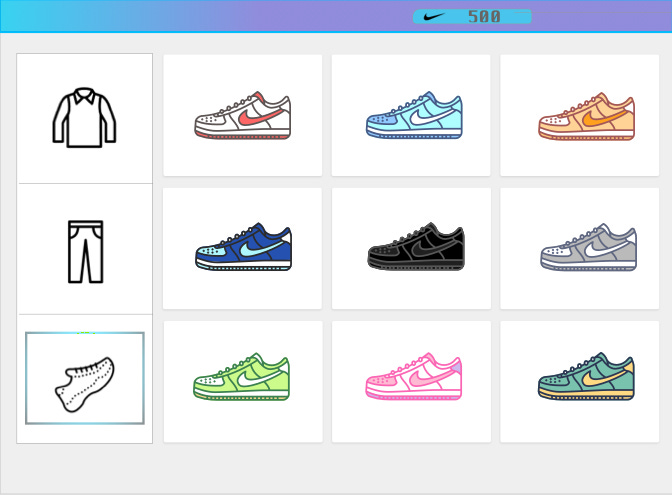Viewport: 672px width, 495px height.
Task: Pick the royal blue sneaker
Action: click(x=243, y=248)
